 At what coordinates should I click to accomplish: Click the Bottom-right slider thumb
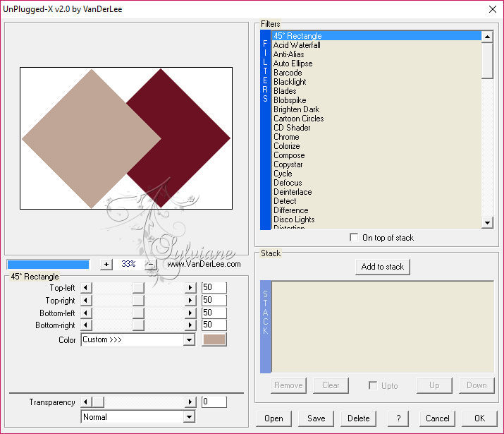click(x=138, y=325)
